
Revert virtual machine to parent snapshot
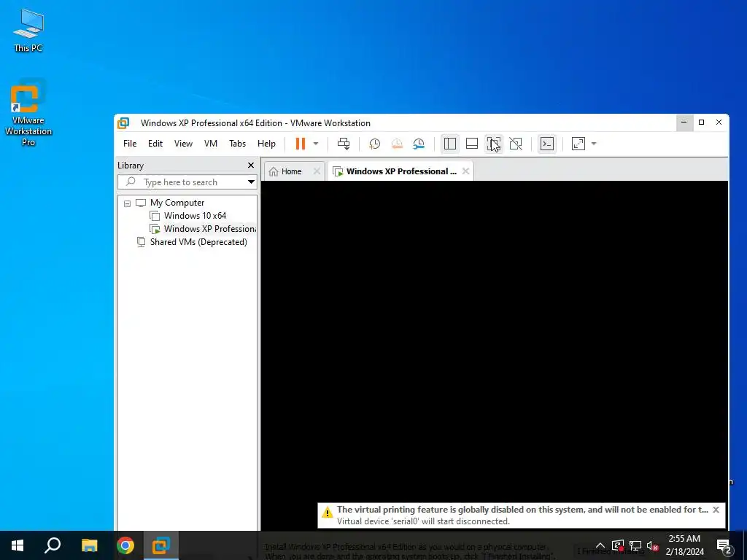click(396, 144)
